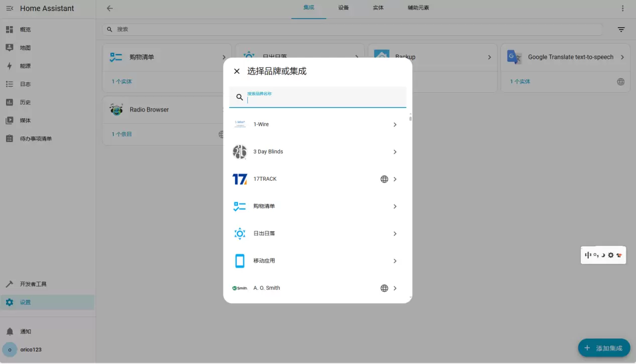Screen dimensions: 636x364
Task: Expand the A. O. Smith chevron
Action: [395, 288]
